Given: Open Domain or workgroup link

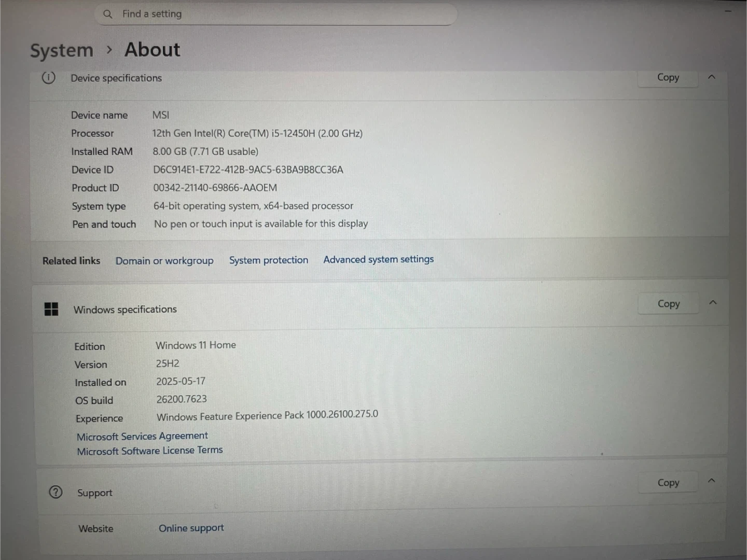Looking at the screenshot, I should click(164, 261).
